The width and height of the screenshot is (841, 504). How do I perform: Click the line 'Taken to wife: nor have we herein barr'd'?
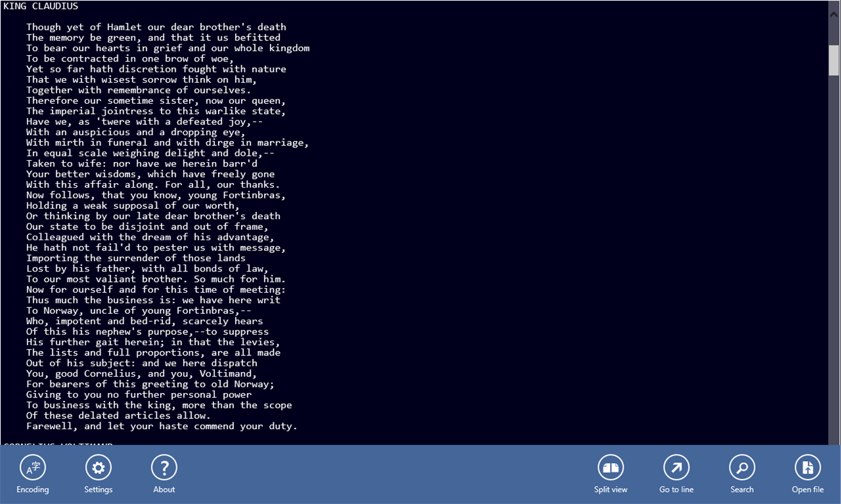142,163
